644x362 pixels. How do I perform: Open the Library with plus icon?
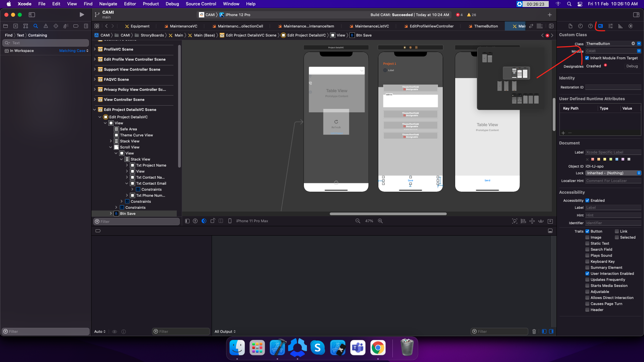pos(549,15)
